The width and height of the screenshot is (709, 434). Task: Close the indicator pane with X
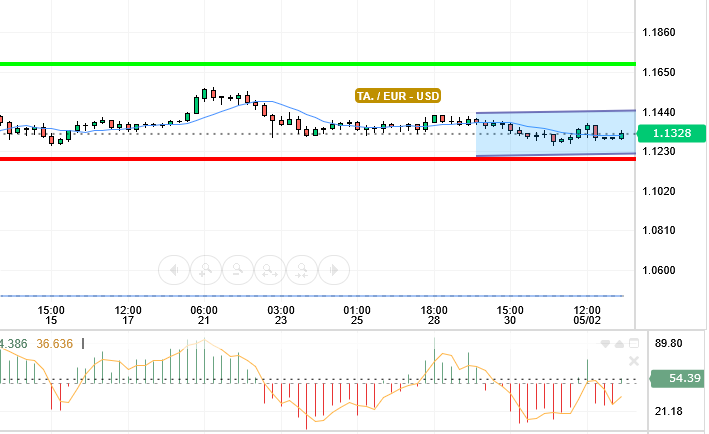pyautogui.click(x=634, y=361)
